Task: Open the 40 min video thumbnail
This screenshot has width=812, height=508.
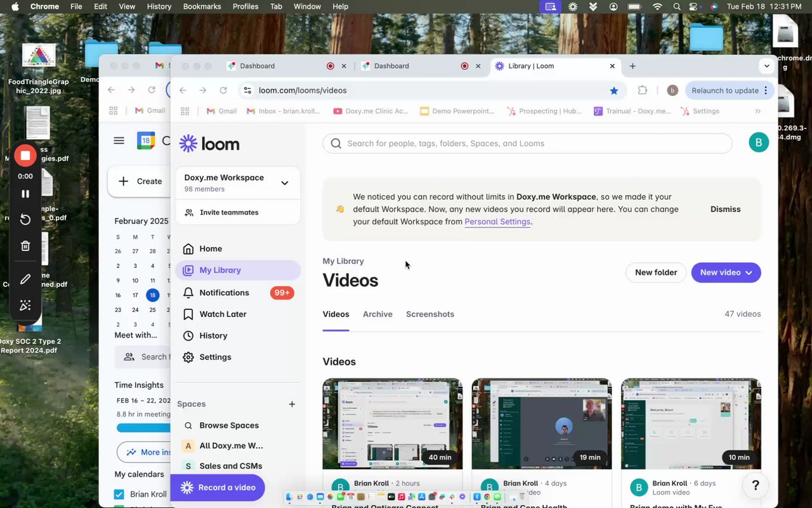Action: tap(393, 424)
